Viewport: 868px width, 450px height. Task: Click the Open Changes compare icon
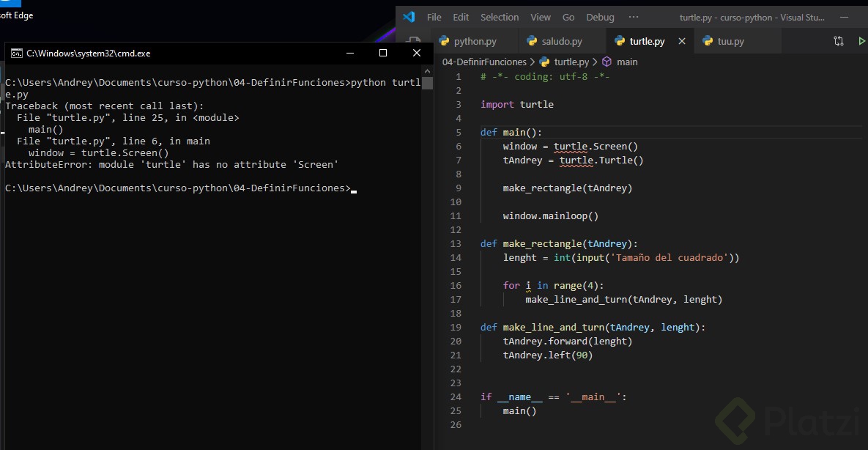click(839, 41)
